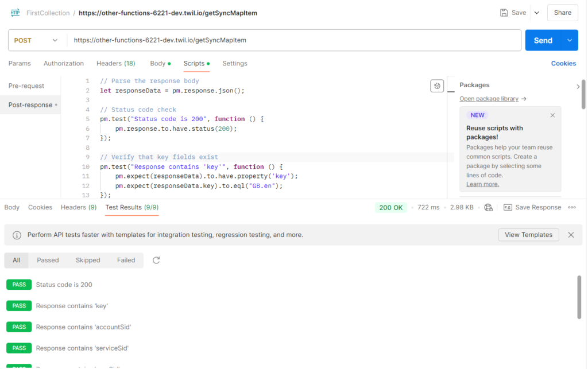
Task: Select the Response contains 'accountSid' result
Action: (x=83, y=327)
